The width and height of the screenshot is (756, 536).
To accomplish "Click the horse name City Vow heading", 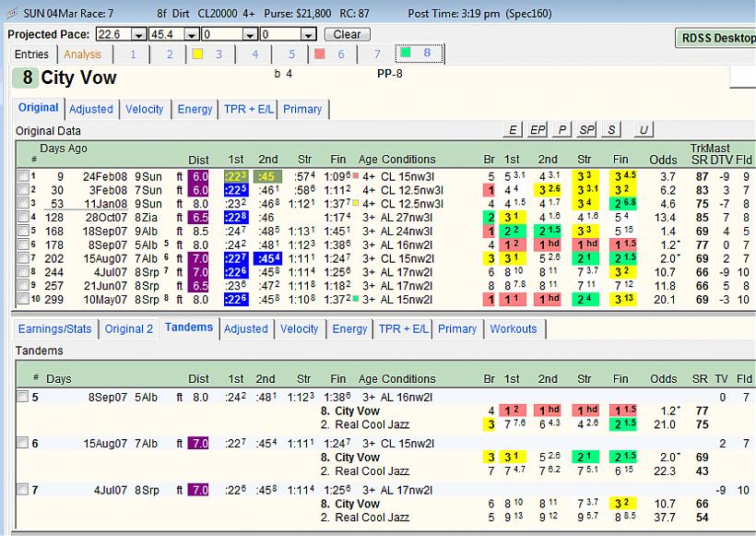I will click(78, 77).
